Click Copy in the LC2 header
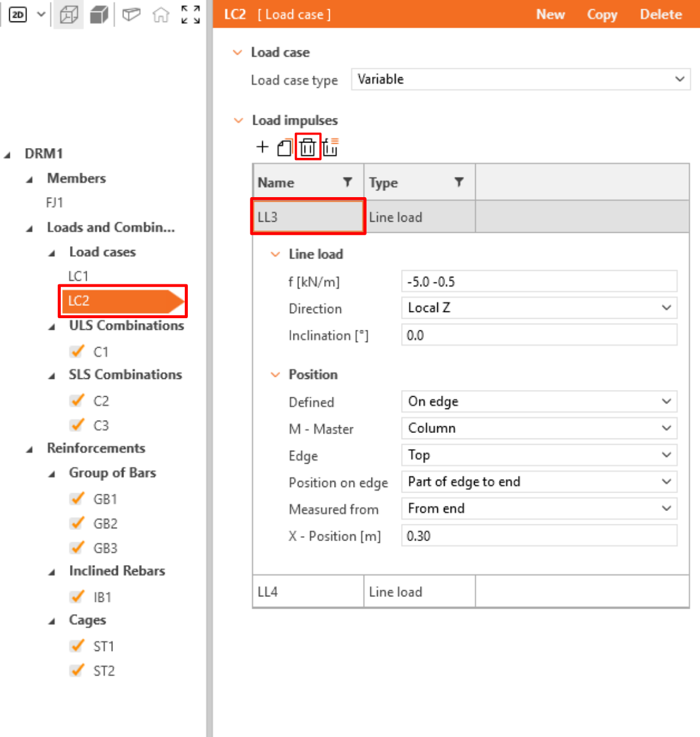The image size is (700, 737). (x=602, y=14)
